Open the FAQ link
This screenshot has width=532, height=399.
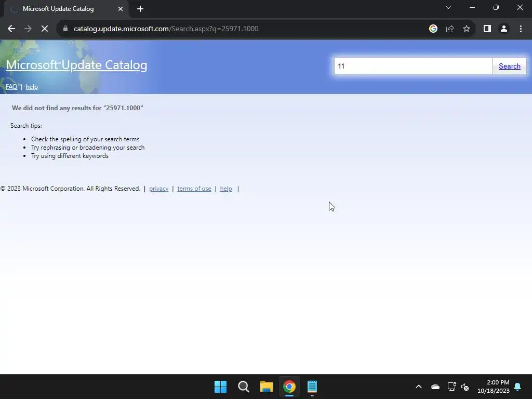point(11,87)
